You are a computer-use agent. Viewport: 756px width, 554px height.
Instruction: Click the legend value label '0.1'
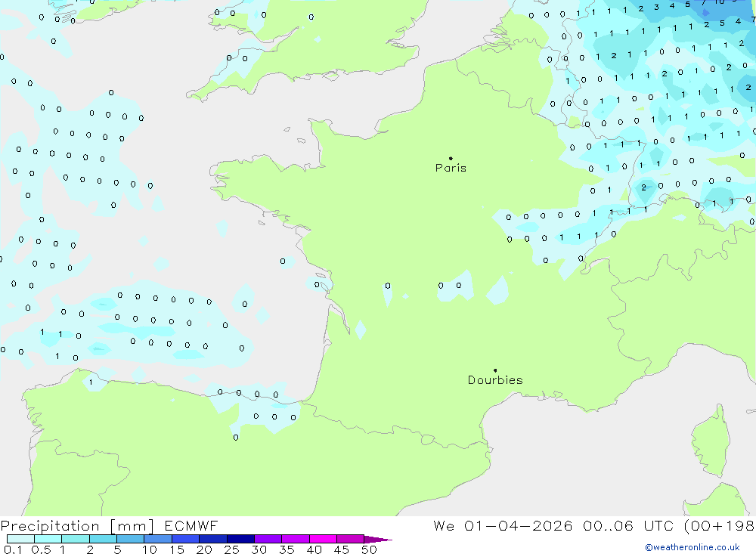(x=13, y=549)
